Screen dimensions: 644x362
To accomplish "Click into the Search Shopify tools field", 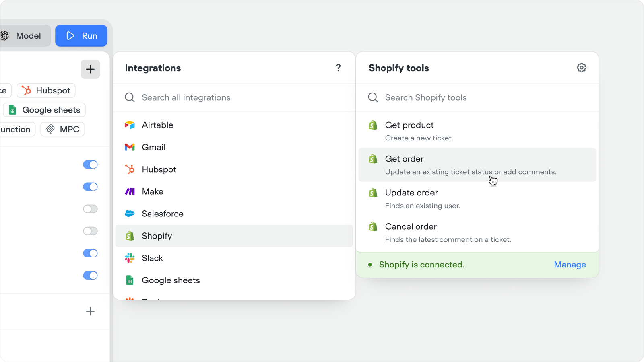I will point(443,97).
